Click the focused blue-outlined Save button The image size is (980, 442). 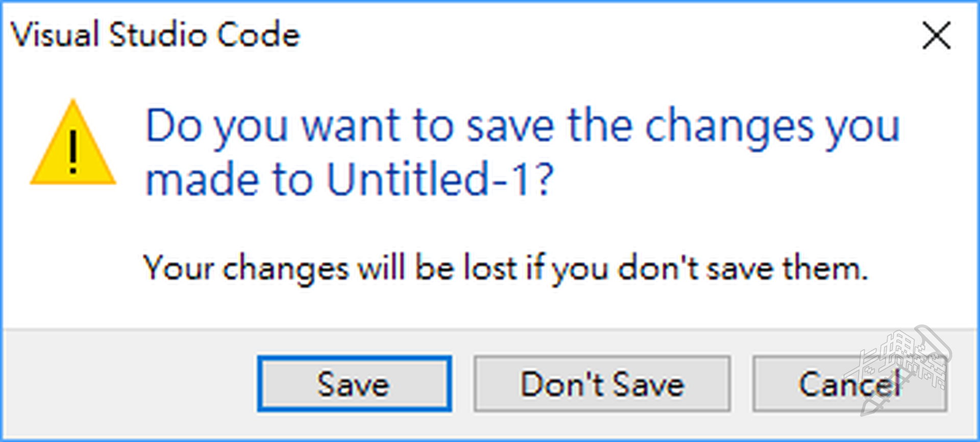click(354, 384)
